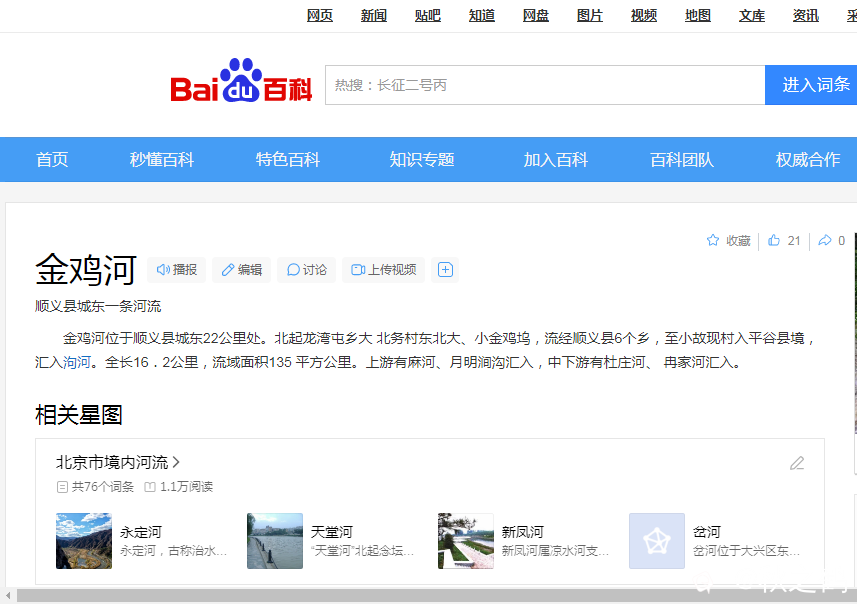Favorite this entry via the 收藏 star icon

[x=712, y=240]
